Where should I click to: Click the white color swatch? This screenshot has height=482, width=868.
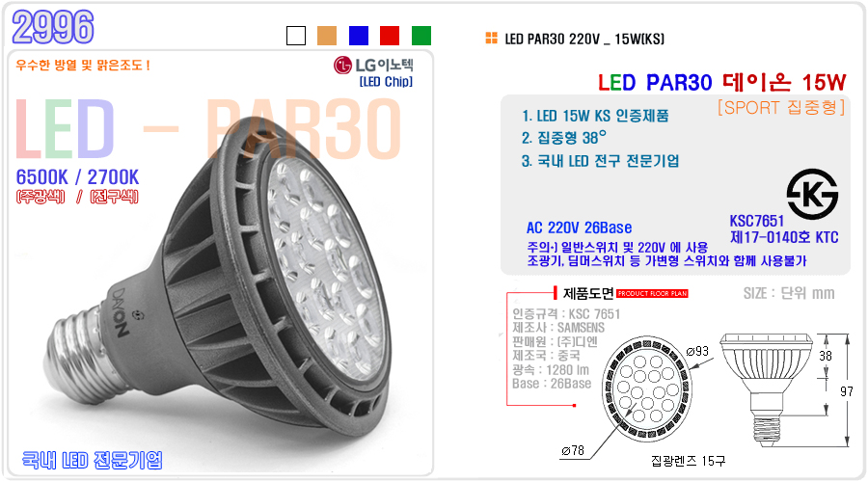296,36
